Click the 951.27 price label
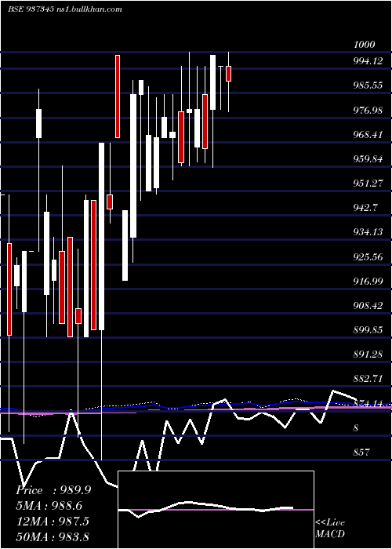The height and width of the screenshot is (549, 392). (368, 184)
